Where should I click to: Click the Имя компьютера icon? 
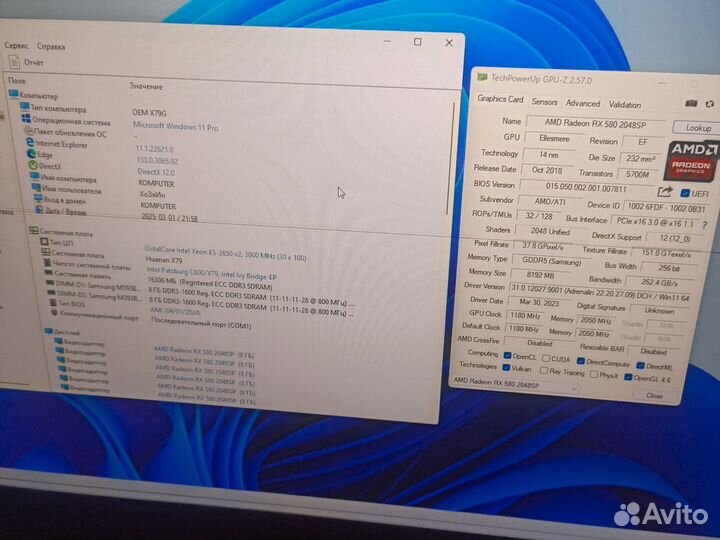point(34,176)
